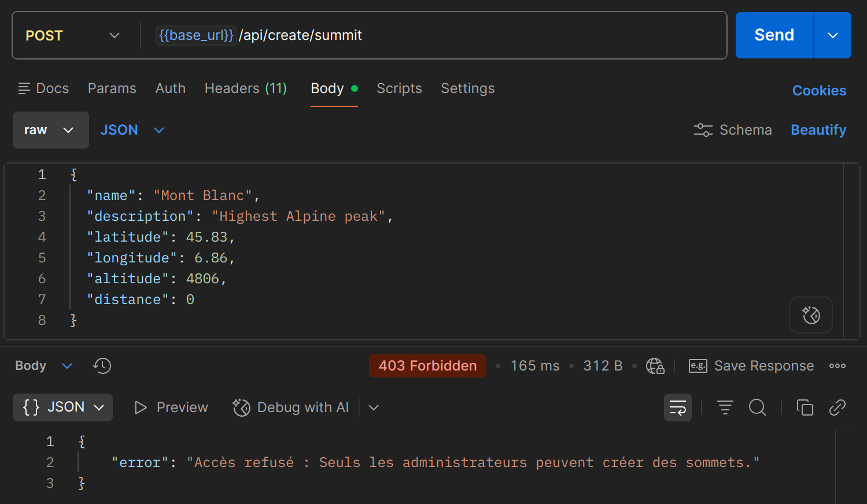Viewport: 867px width, 504px height.
Task: Open the response history icon
Action: pyautogui.click(x=102, y=366)
